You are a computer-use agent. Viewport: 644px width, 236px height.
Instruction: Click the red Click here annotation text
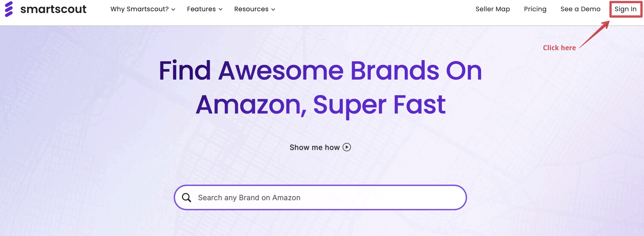click(559, 48)
